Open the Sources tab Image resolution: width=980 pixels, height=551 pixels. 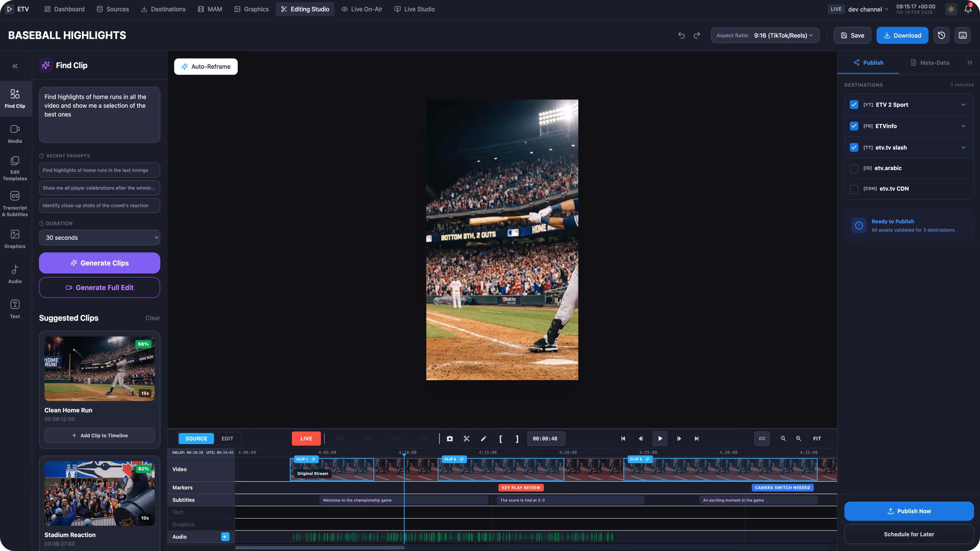point(113,9)
